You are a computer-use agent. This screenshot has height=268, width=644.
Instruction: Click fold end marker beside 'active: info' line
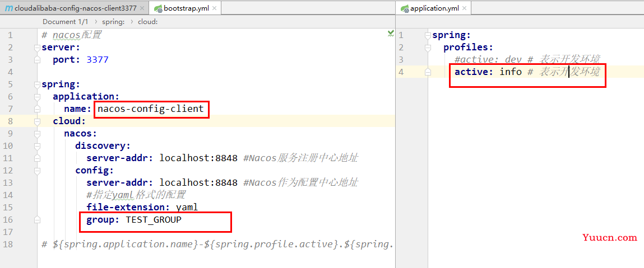click(x=428, y=72)
